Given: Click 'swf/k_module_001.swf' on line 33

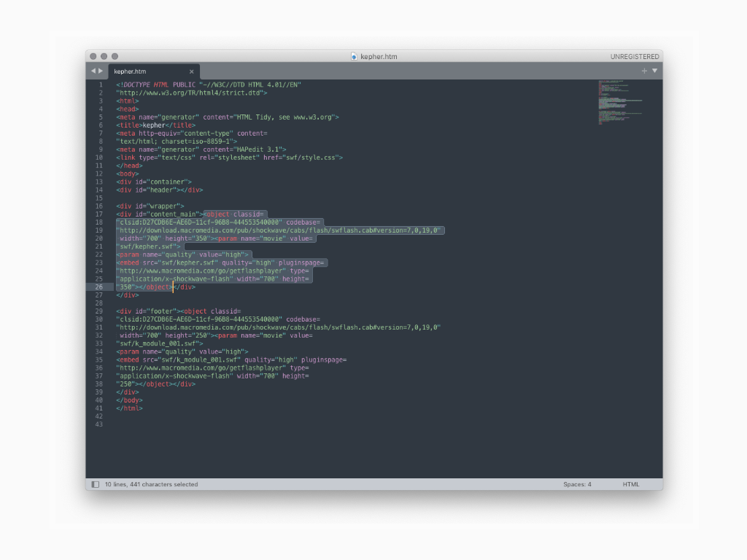Looking at the screenshot, I should 158,344.
